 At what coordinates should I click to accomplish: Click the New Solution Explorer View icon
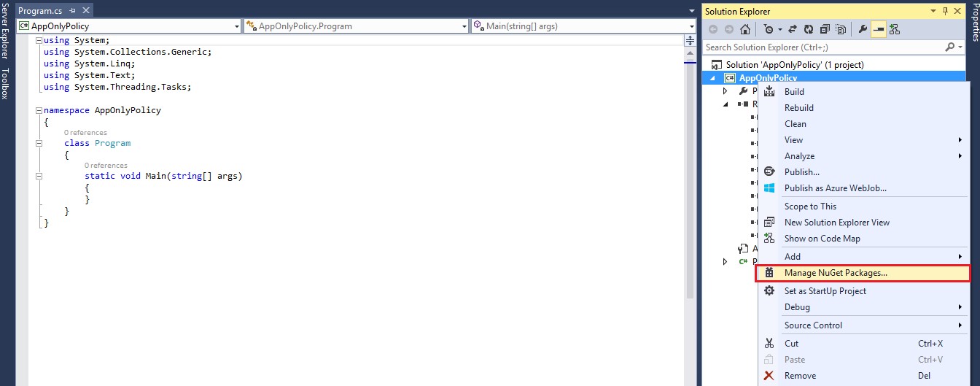point(769,223)
